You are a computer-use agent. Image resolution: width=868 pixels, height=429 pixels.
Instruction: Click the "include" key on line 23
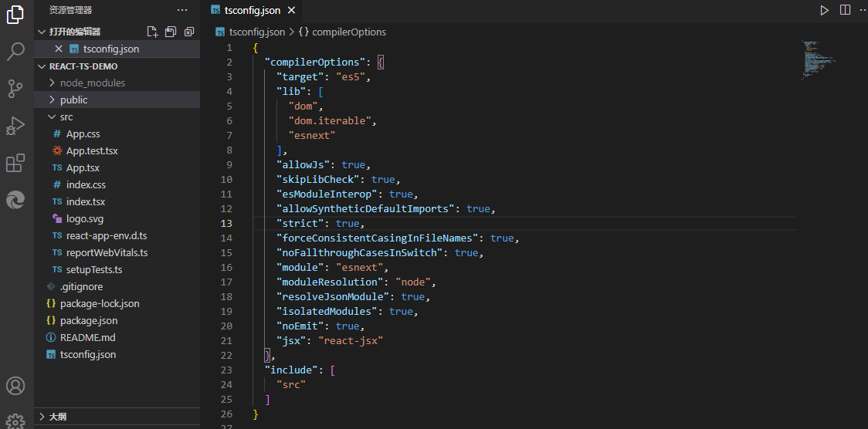click(x=291, y=370)
